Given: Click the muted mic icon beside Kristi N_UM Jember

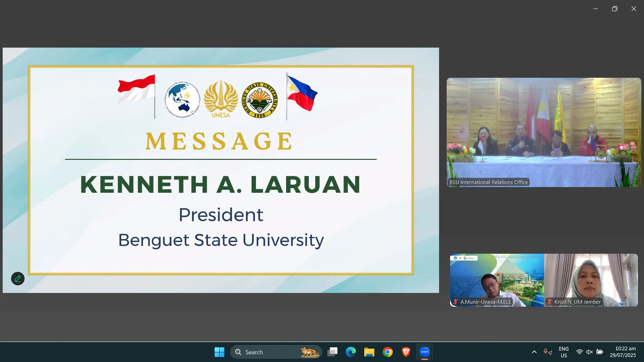Looking at the screenshot, I should pyautogui.click(x=549, y=302).
